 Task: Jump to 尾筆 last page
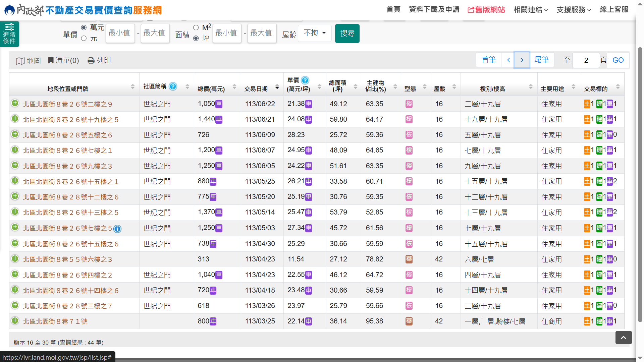541,60
